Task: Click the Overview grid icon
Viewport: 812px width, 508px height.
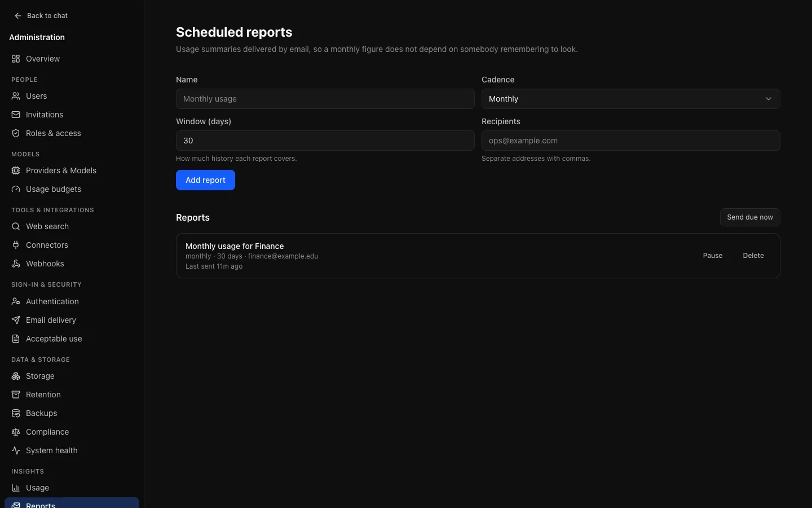Action: [x=16, y=59]
